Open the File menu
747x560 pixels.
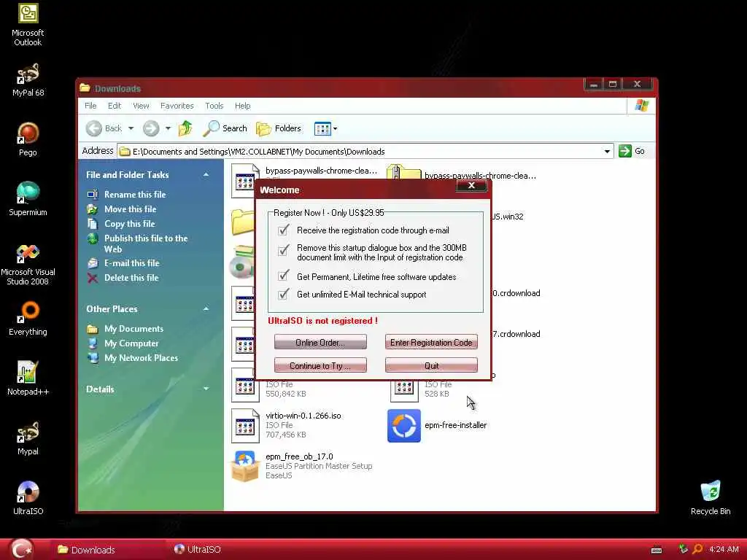tap(90, 106)
